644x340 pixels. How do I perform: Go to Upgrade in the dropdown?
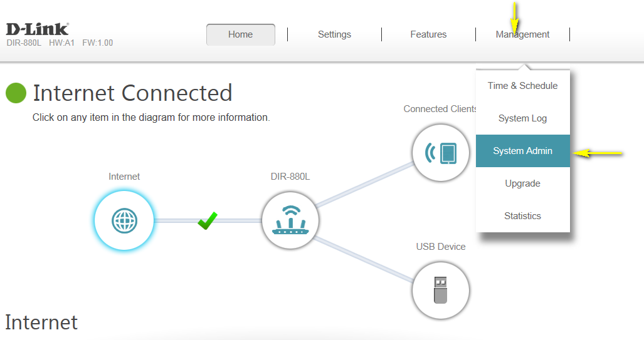(522, 183)
